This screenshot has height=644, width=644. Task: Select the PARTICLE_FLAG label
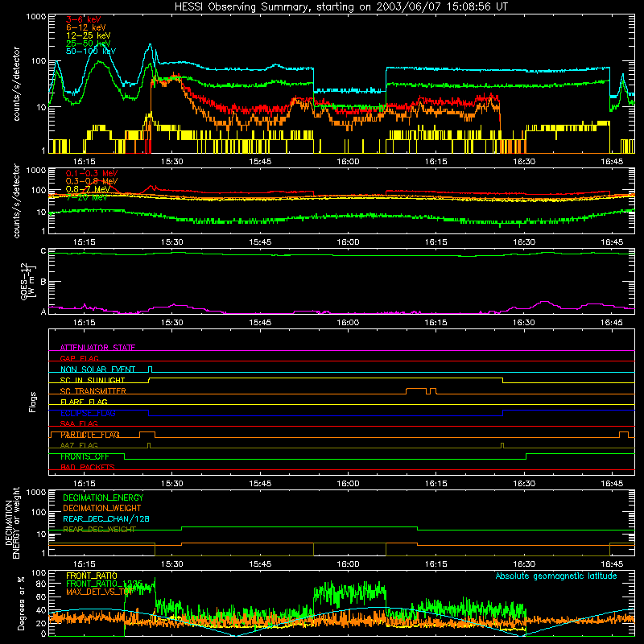click(90, 435)
